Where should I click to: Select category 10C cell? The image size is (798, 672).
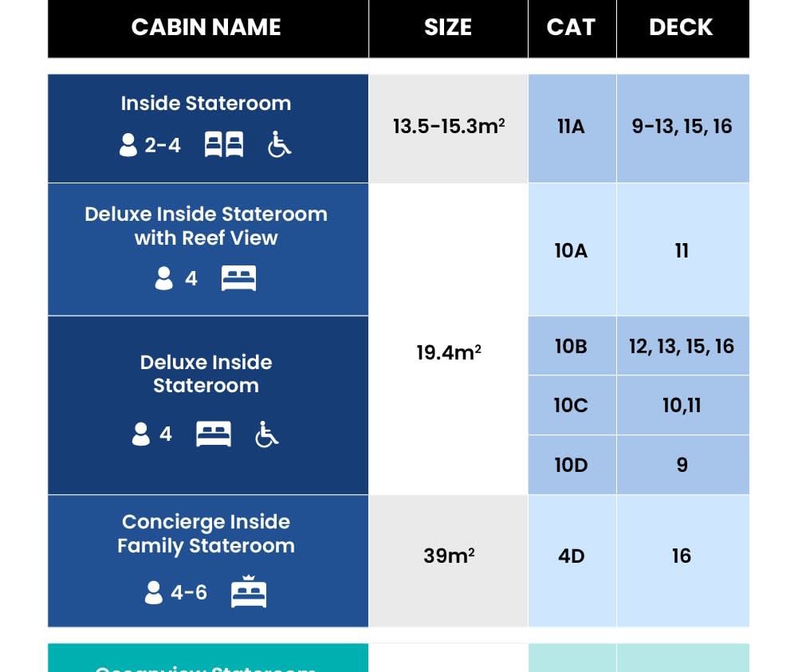[571, 406]
